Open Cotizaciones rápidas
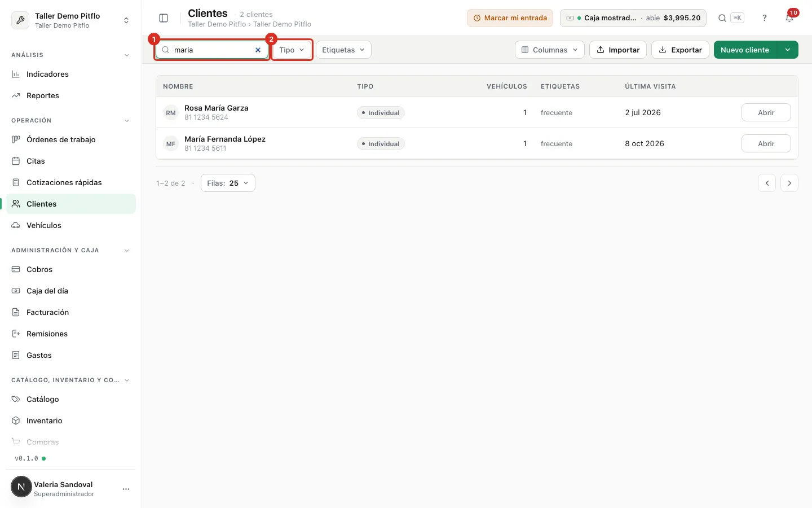 coord(71,182)
